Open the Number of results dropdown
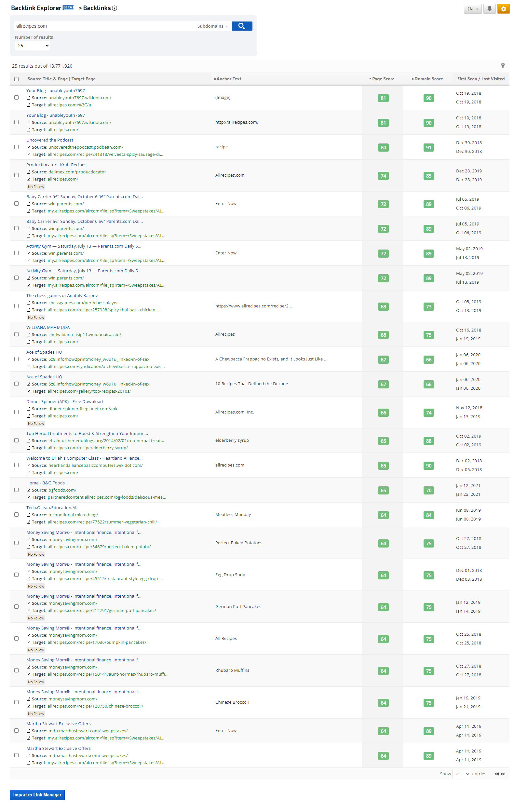This screenshot has width=514, height=812. 33,46
